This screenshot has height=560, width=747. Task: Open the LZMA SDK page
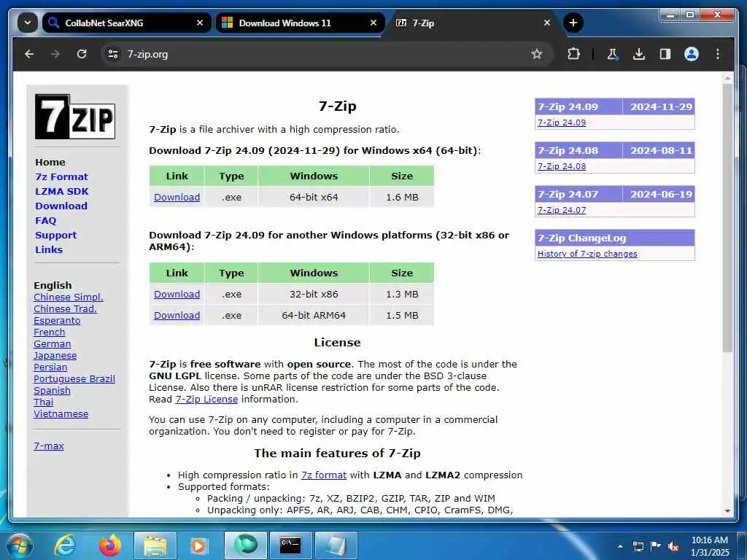click(62, 192)
